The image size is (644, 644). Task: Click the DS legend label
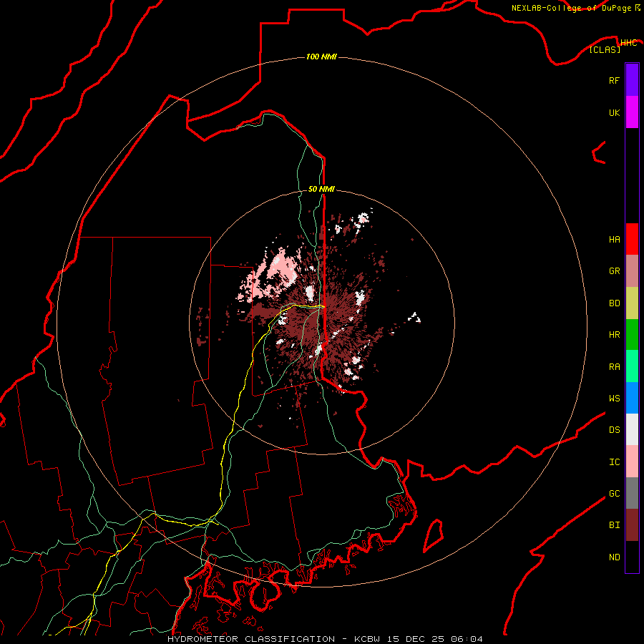[614, 430]
